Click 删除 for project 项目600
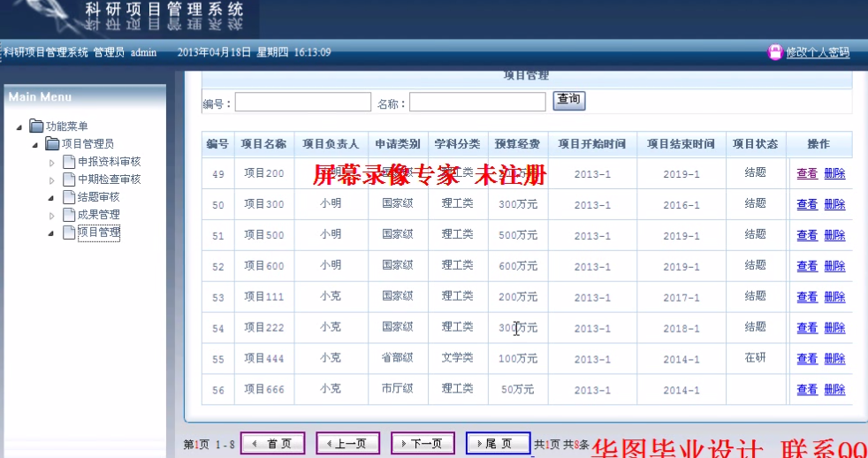The image size is (868, 458). (x=834, y=266)
